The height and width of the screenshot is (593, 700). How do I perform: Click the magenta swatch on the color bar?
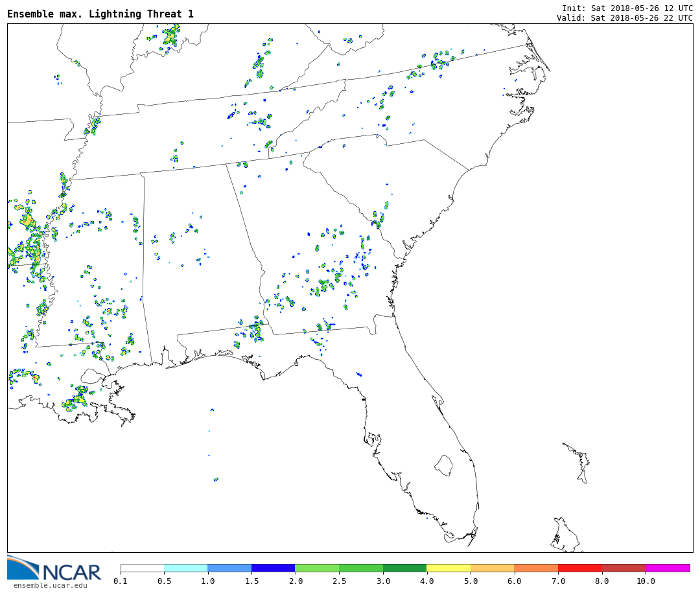667,568
